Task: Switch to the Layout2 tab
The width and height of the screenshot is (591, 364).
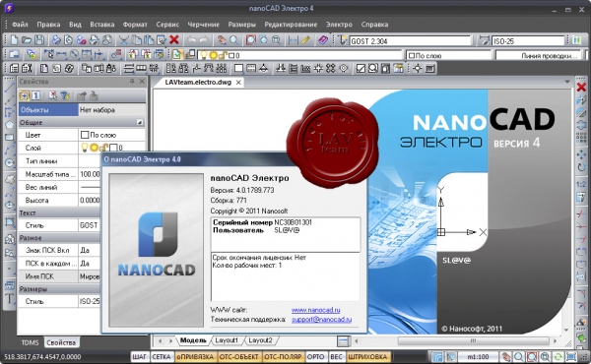Action: point(260,340)
